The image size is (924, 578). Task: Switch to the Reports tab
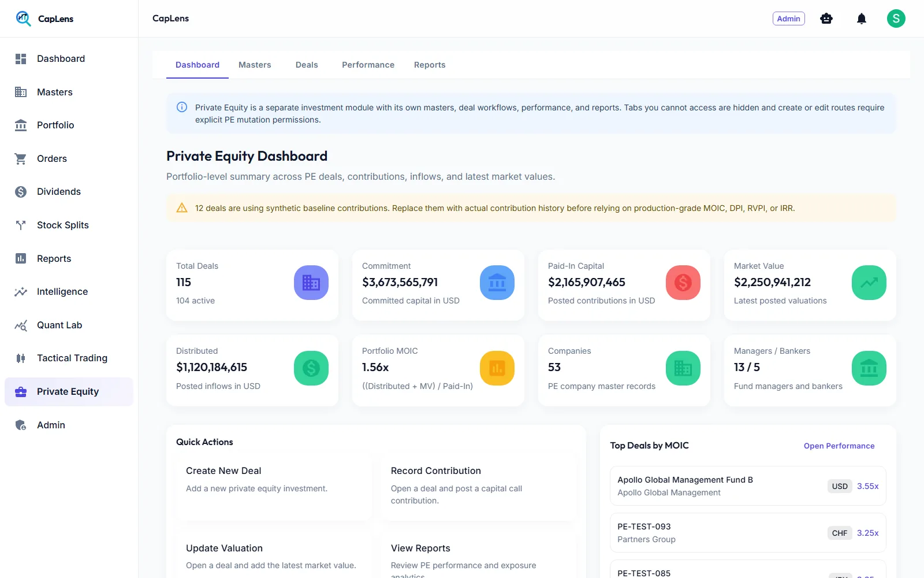pos(430,65)
